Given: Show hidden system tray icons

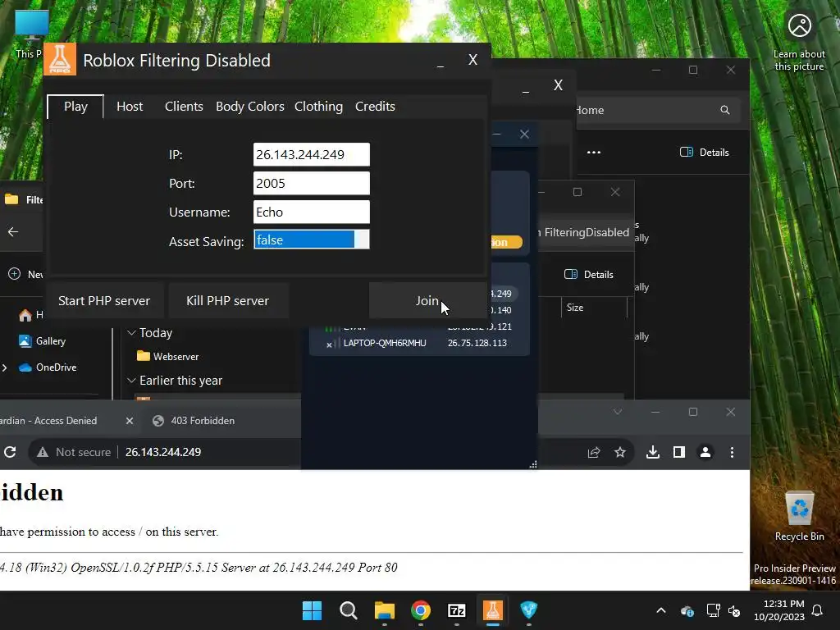Looking at the screenshot, I should tap(661, 610).
